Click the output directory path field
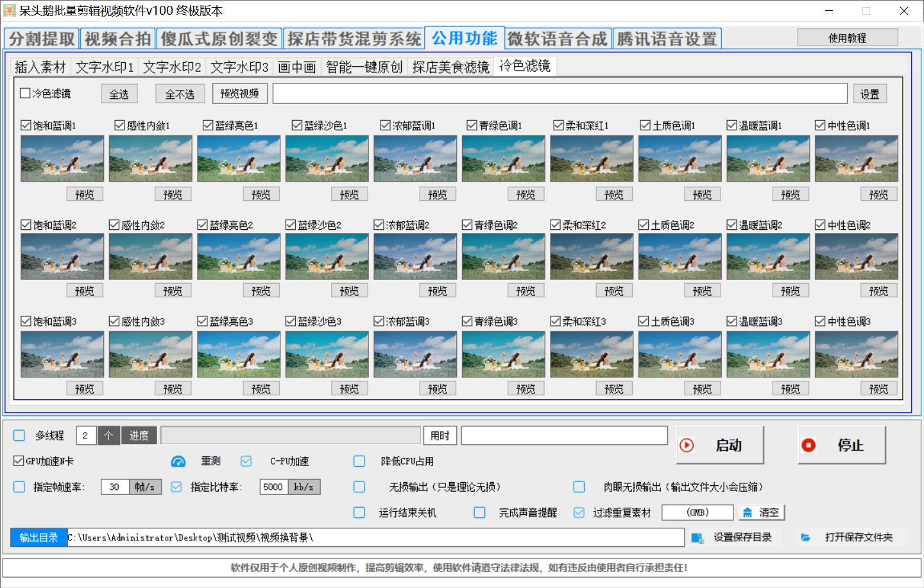 coord(375,537)
